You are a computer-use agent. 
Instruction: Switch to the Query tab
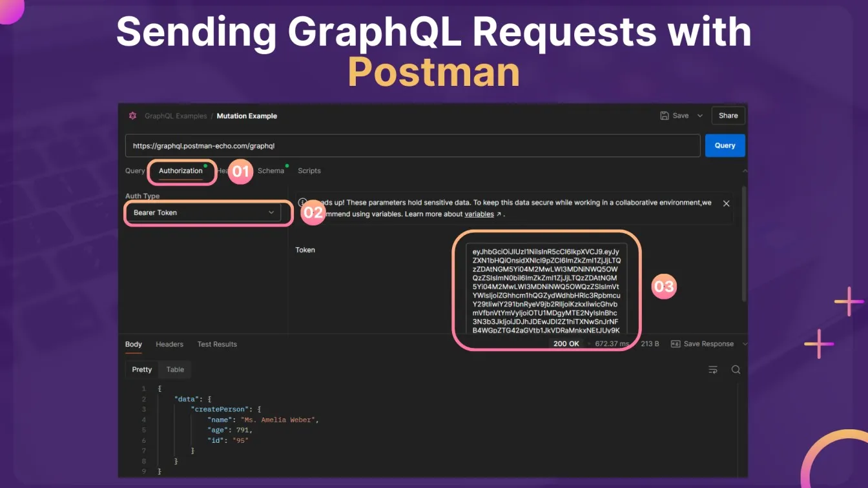(135, 171)
